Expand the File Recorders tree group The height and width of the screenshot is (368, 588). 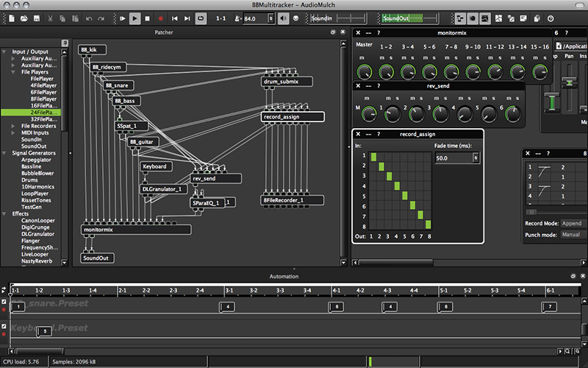coord(13,126)
